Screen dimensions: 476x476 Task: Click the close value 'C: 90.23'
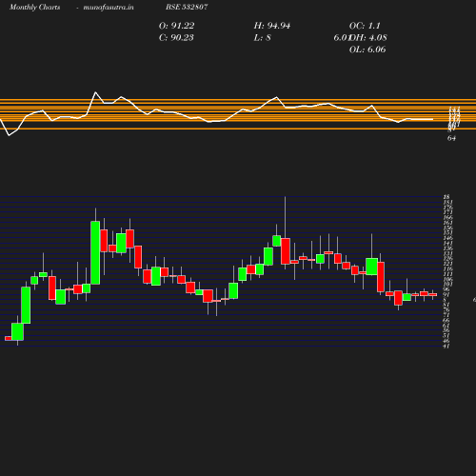(x=176, y=38)
